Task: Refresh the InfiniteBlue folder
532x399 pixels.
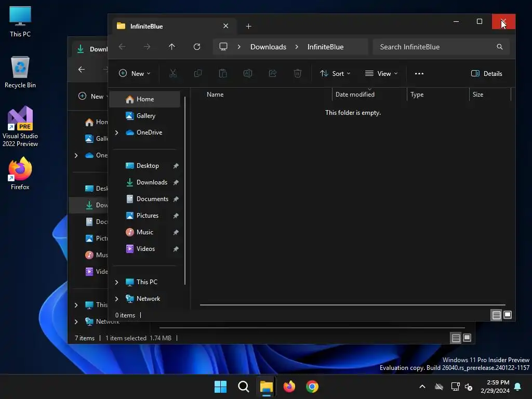Action: (x=197, y=46)
